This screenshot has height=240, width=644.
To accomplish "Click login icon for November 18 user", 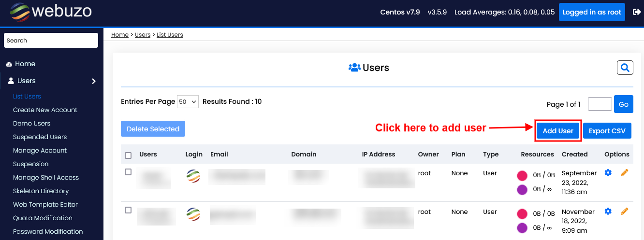I will click(193, 214).
